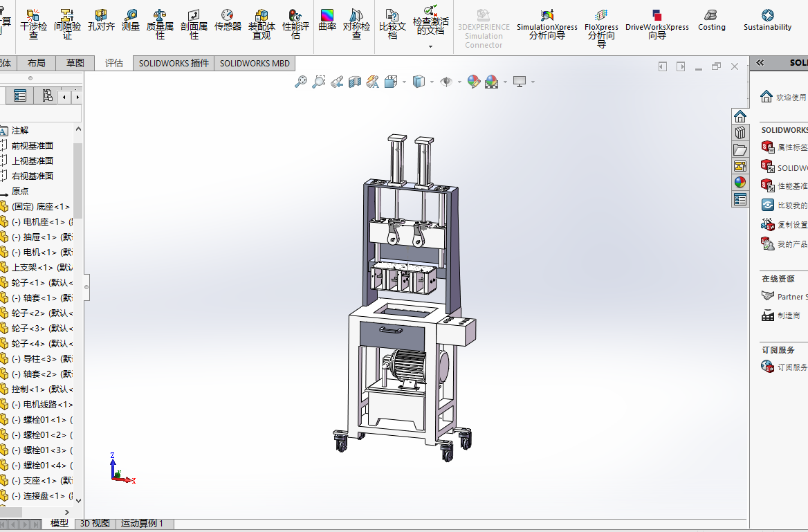Select (-) 电机线路<1> in tree

(x=42, y=405)
